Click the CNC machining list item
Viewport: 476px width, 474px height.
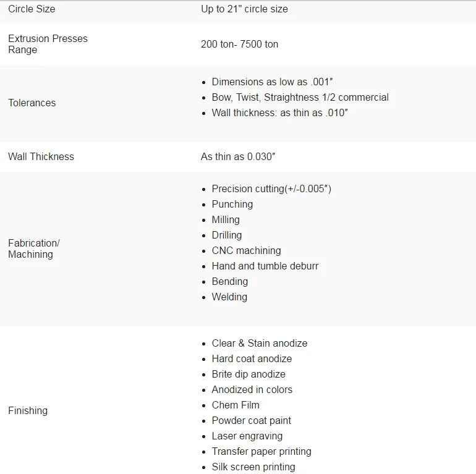click(246, 250)
